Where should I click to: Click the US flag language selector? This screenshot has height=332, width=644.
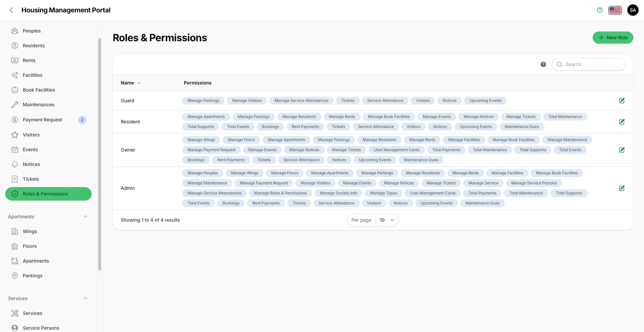point(615,10)
